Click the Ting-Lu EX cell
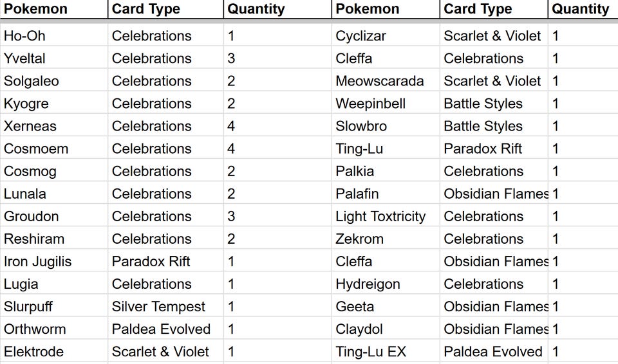Viewport: 618px width, 364px height. [366, 352]
